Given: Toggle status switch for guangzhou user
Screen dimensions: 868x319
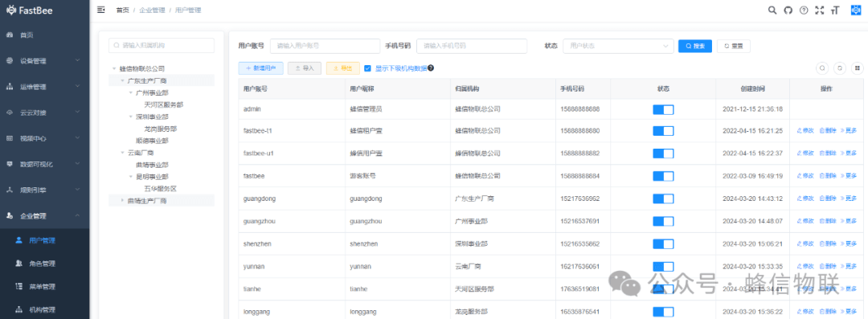Looking at the screenshot, I should click(663, 221).
